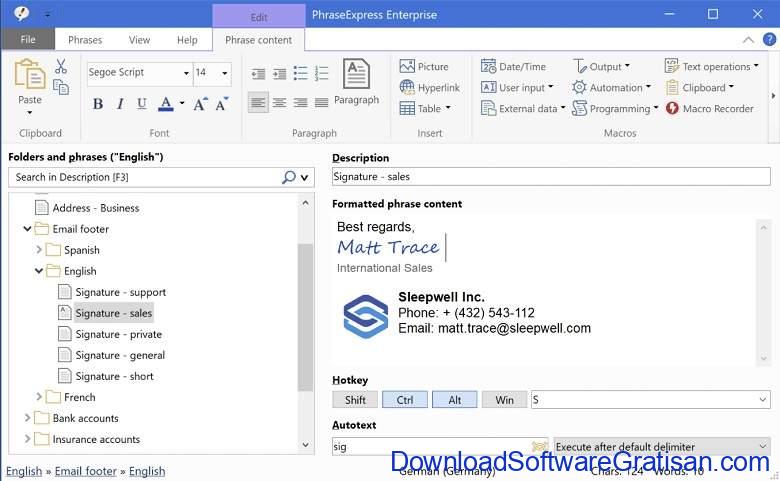Collapse the Email footer folder
The height and width of the screenshot is (481, 780).
(x=27, y=229)
